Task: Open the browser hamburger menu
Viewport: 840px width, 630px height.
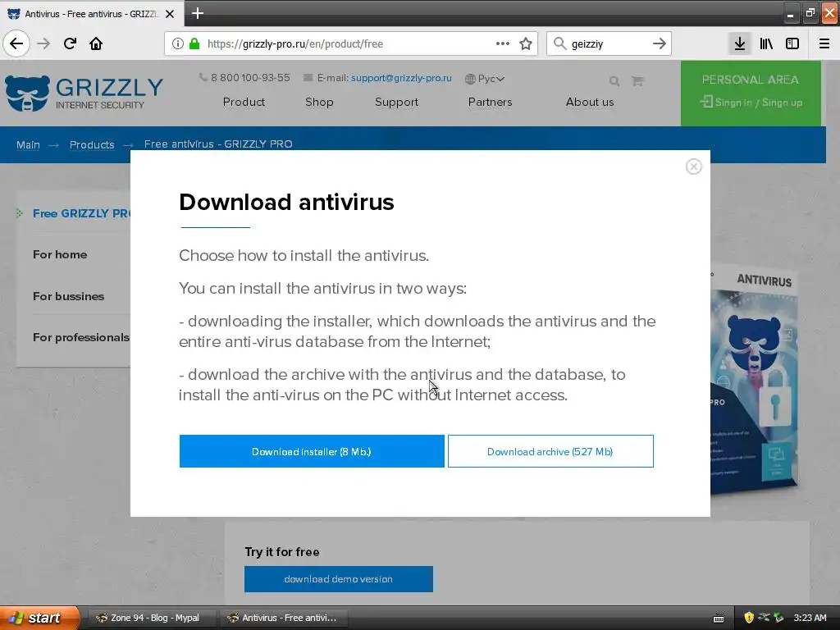Action: click(x=824, y=44)
